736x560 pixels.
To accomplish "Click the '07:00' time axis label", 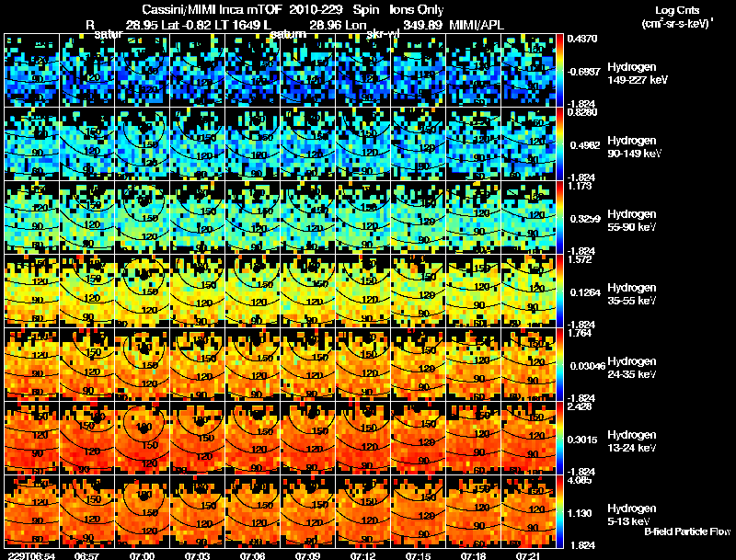I will pyautogui.click(x=142, y=555).
